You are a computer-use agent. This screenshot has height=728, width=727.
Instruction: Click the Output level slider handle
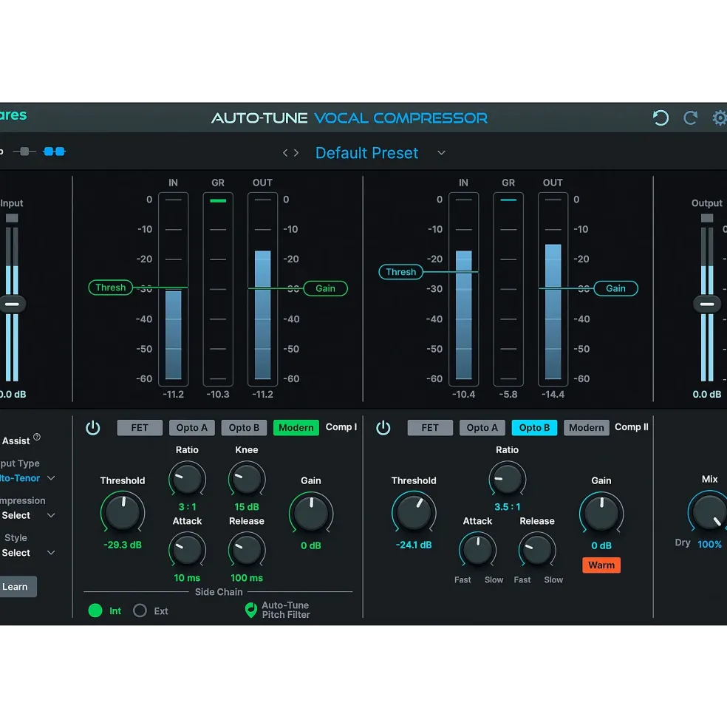(706, 305)
